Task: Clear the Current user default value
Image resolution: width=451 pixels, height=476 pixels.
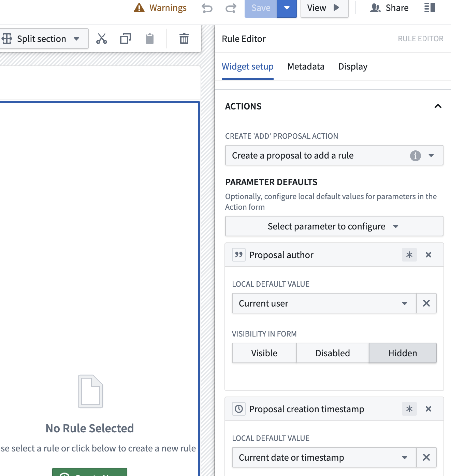Action: point(426,303)
